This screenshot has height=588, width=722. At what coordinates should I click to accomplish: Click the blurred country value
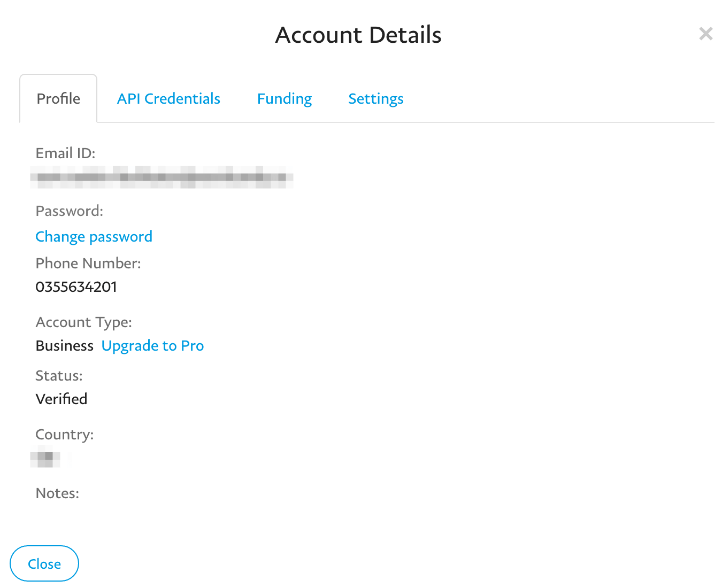[46, 458]
